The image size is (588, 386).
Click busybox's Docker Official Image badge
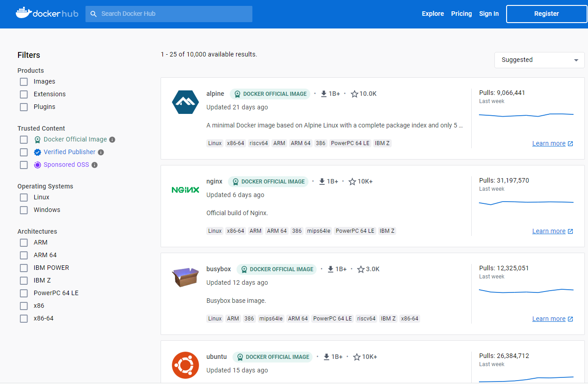[277, 269]
